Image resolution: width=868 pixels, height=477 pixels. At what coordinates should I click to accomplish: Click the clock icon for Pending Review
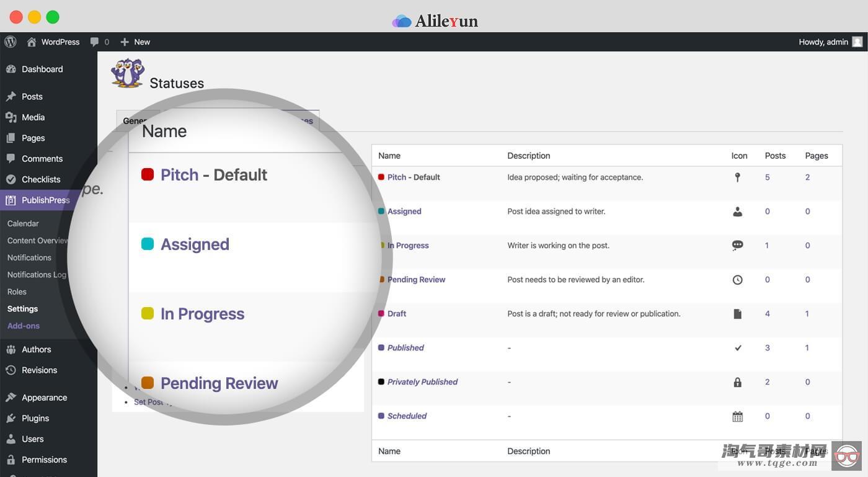[x=737, y=280]
